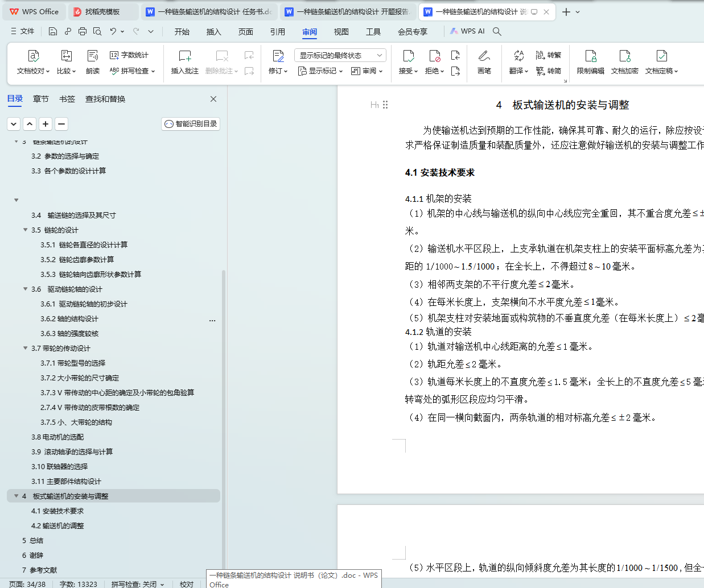The width and height of the screenshot is (704, 588).
Task: Switch to the 引用 ribbon tab
Action: click(278, 31)
